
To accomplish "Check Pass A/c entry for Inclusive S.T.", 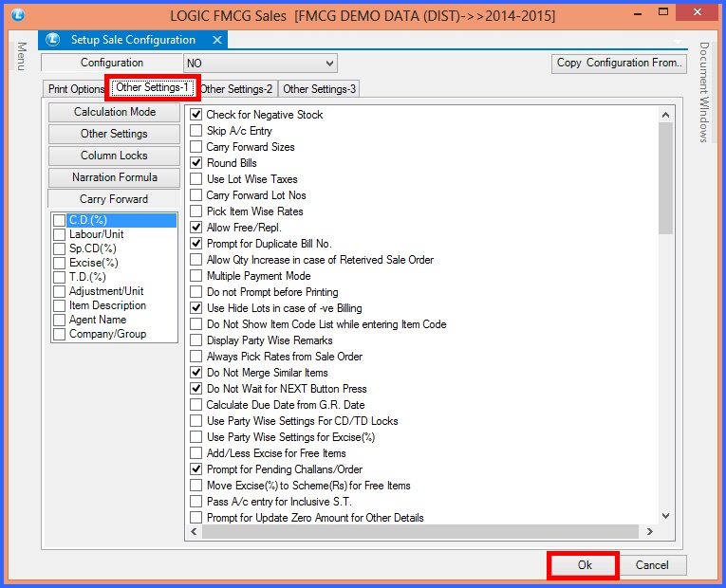I will pos(196,502).
